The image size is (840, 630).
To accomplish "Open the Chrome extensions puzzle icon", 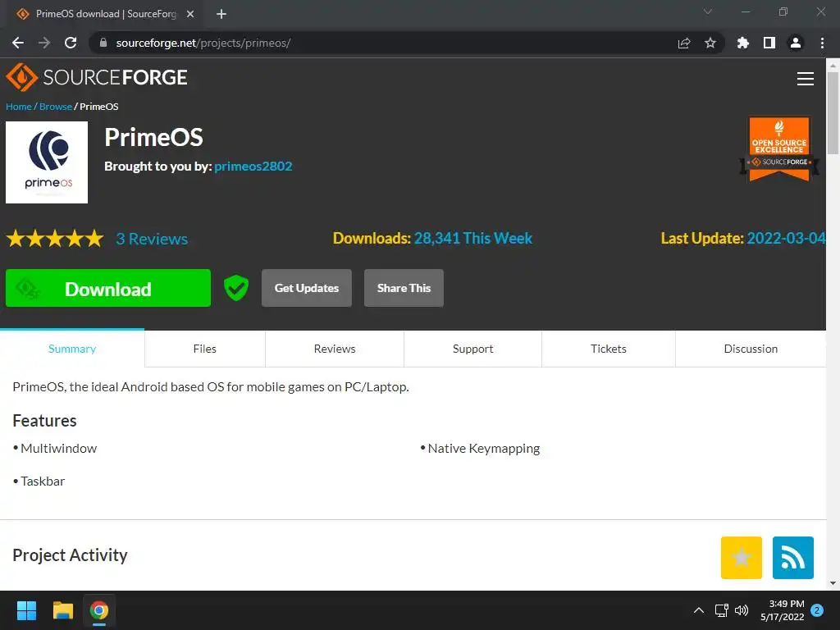I will point(743,43).
